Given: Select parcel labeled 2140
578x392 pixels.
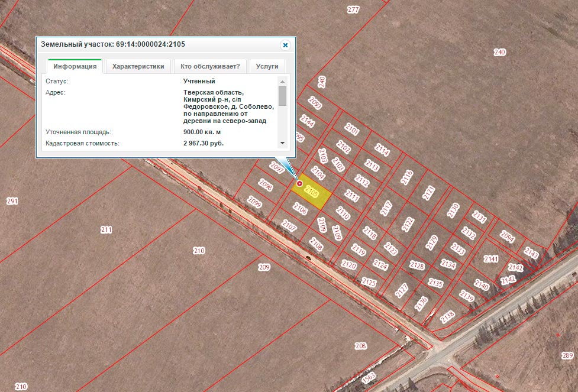Looking at the screenshot, I should pos(482,285).
